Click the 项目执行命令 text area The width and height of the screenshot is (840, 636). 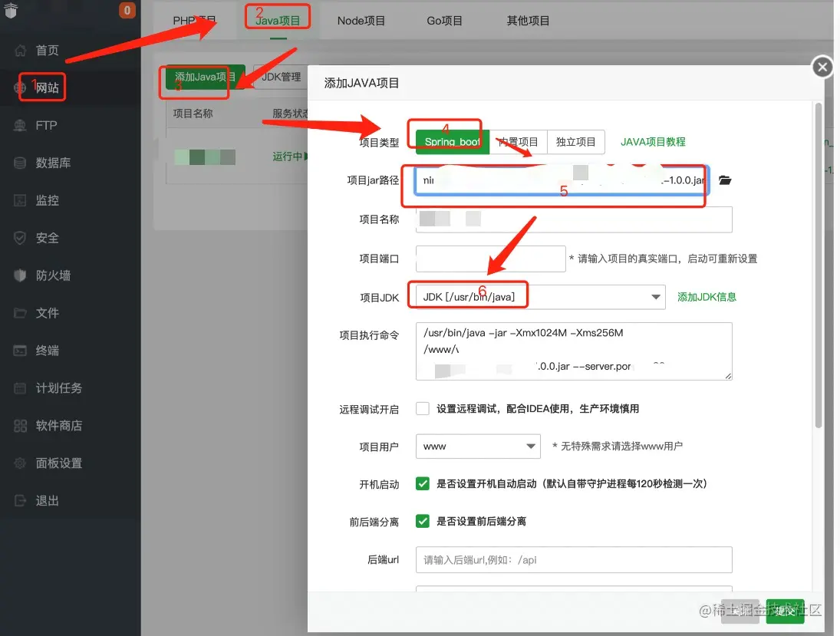click(574, 351)
